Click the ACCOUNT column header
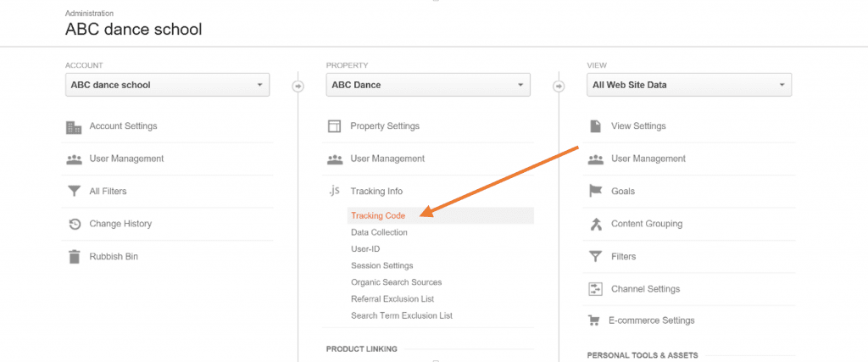The width and height of the screenshot is (868, 362). 84,65
